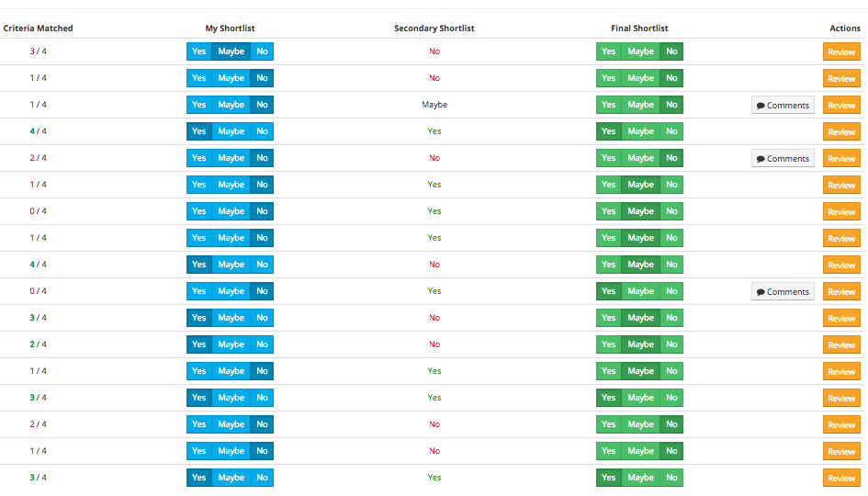Set My Shortlist No in 2/4 row with Comments

pyautogui.click(x=262, y=158)
